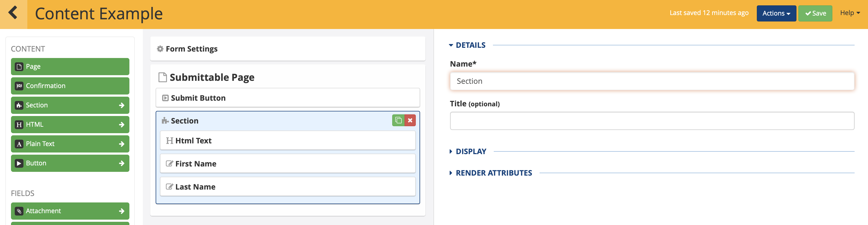
Task: Select the Last Name field
Action: (x=288, y=187)
